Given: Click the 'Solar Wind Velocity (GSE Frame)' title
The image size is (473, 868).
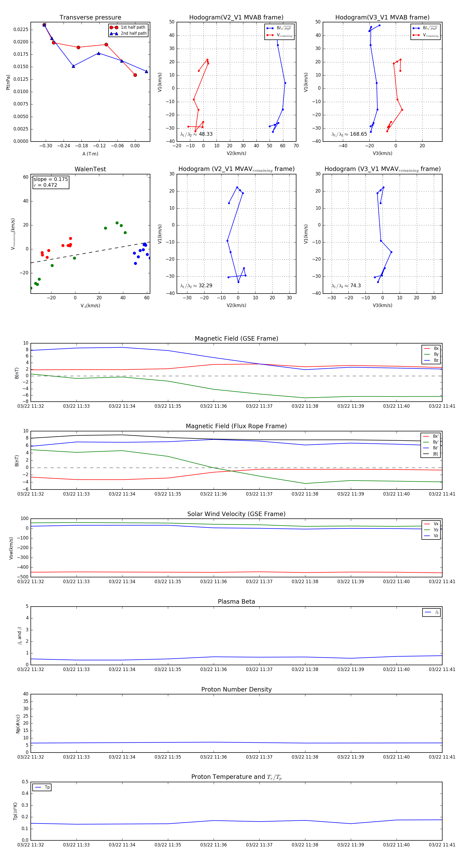Looking at the screenshot, I should pos(236,514).
